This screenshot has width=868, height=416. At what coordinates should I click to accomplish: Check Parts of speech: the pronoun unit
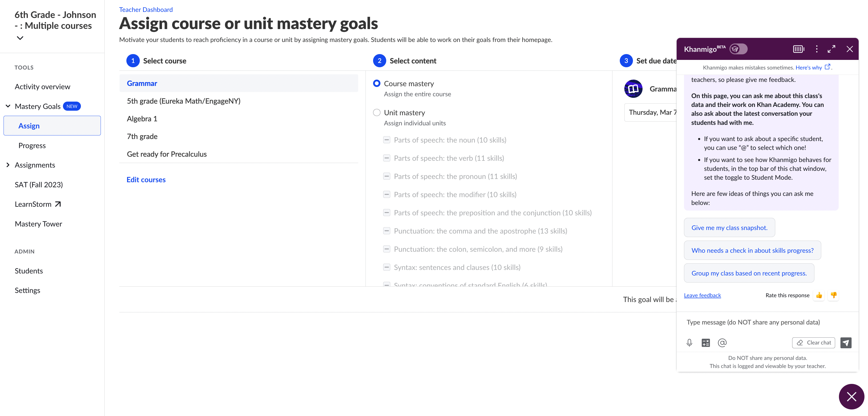point(387,176)
